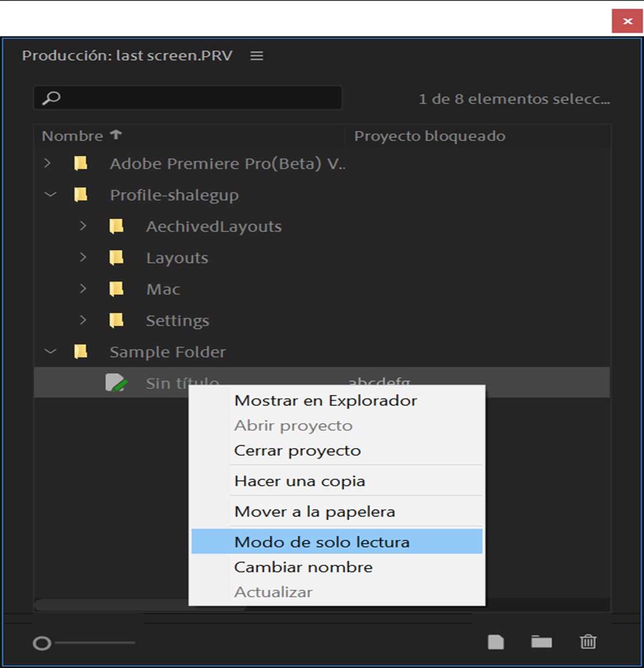Open the trash bin icon
Viewport: 644px width, 668px height.
[x=588, y=641]
